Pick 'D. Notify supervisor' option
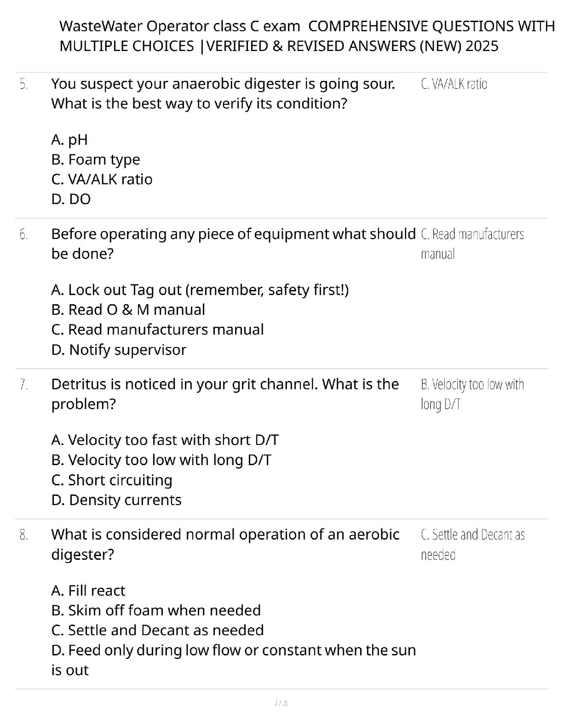This screenshot has width=563, height=728. [119, 350]
